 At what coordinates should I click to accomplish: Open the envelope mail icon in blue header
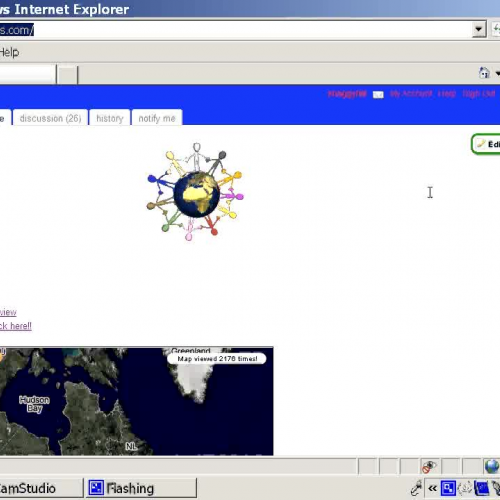378,95
